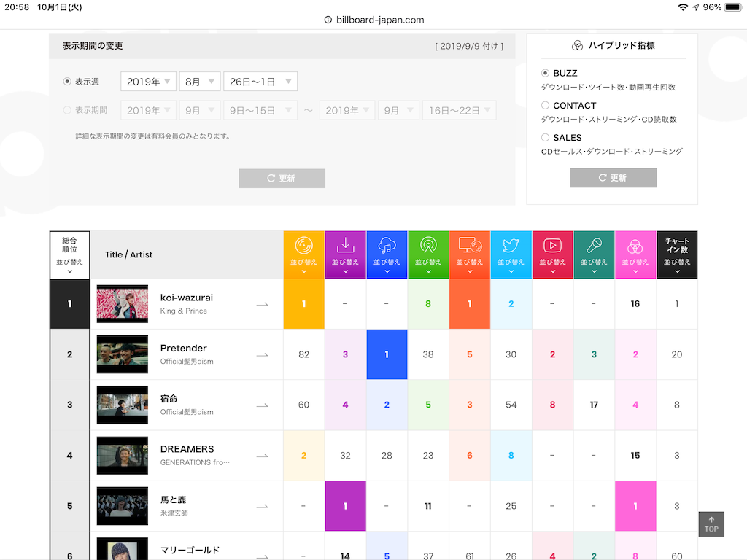Viewport: 747px width, 560px height.
Task: Open the 9日〜15日 dropdown
Action: point(260,110)
